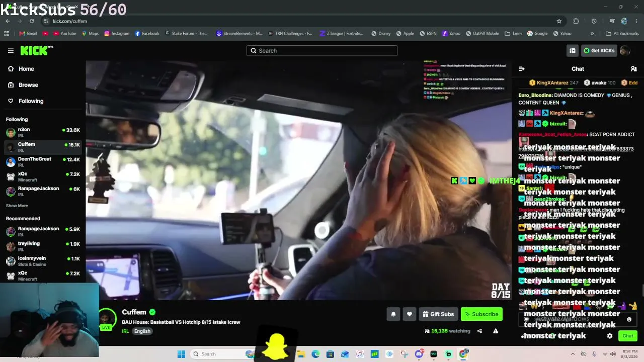
Task: Click the IRL category tag under stream title
Action: [125, 331]
